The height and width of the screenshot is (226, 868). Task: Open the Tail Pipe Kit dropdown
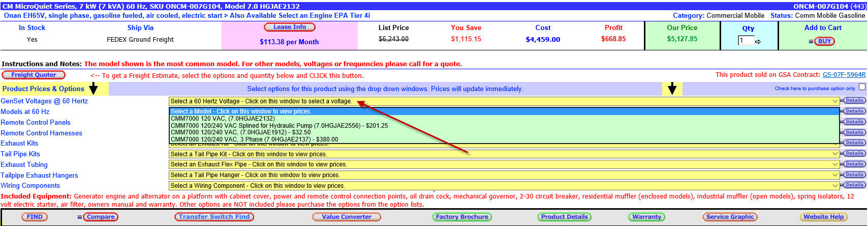click(504, 154)
